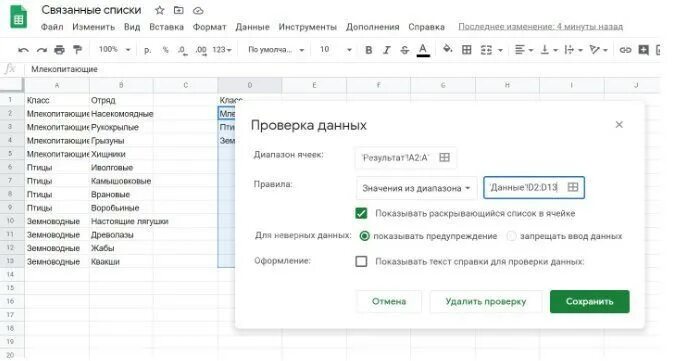Open the Формат menu

click(x=209, y=27)
